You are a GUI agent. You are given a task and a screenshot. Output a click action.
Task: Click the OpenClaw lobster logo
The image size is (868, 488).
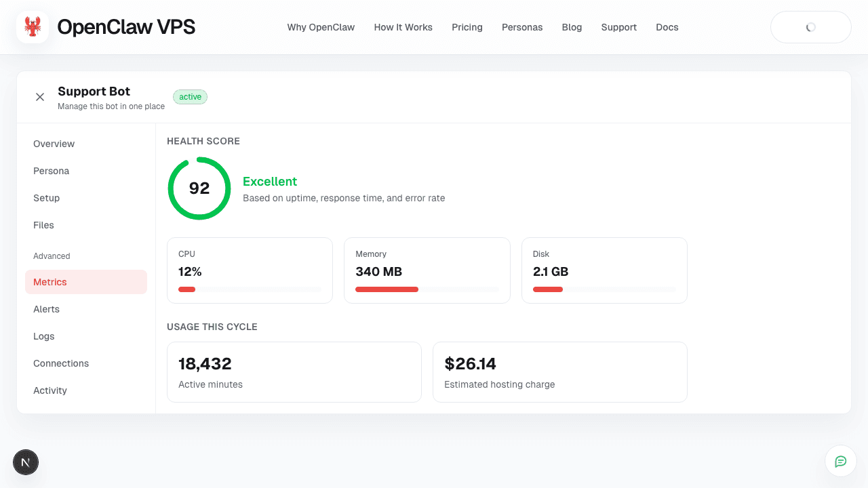[32, 27]
